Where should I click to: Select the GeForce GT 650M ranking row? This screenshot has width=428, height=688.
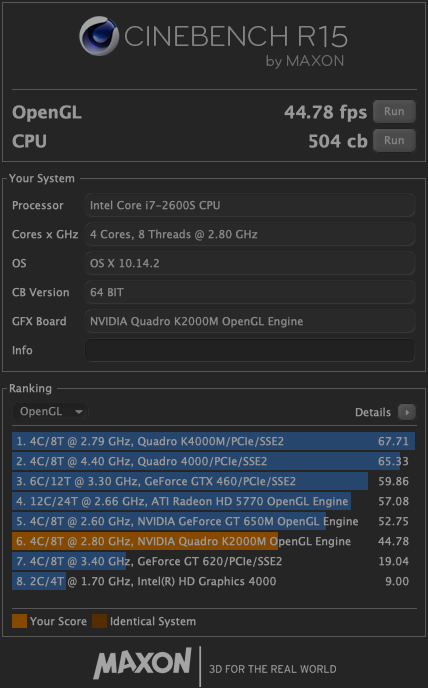pyautogui.click(x=213, y=521)
